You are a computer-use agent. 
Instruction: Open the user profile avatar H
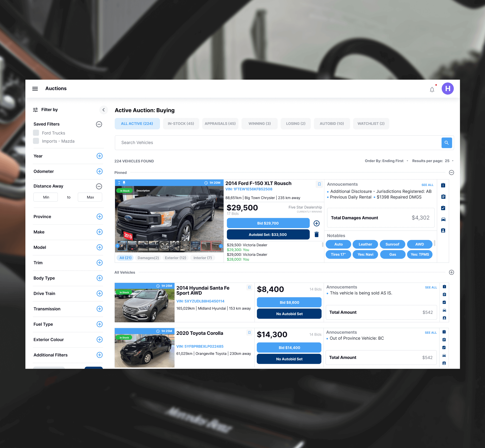click(447, 89)
